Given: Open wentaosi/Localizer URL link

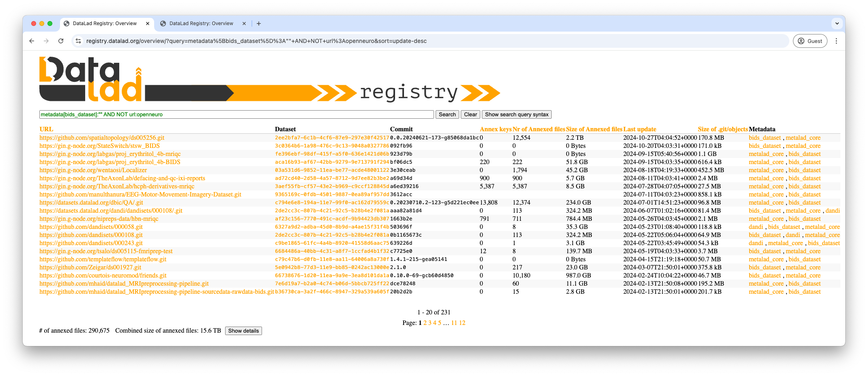Looking at the screenshot, I should click(x=93, y=170).
